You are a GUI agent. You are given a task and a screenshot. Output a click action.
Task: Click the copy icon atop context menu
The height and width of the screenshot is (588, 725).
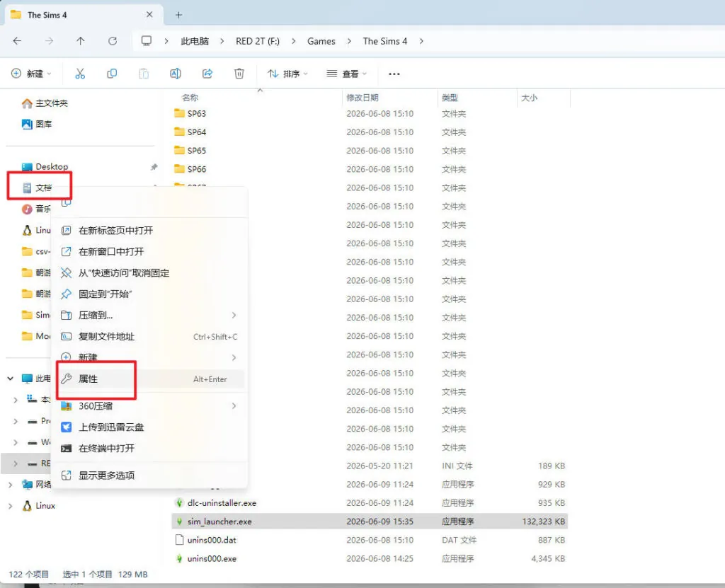tap(67, 202)
